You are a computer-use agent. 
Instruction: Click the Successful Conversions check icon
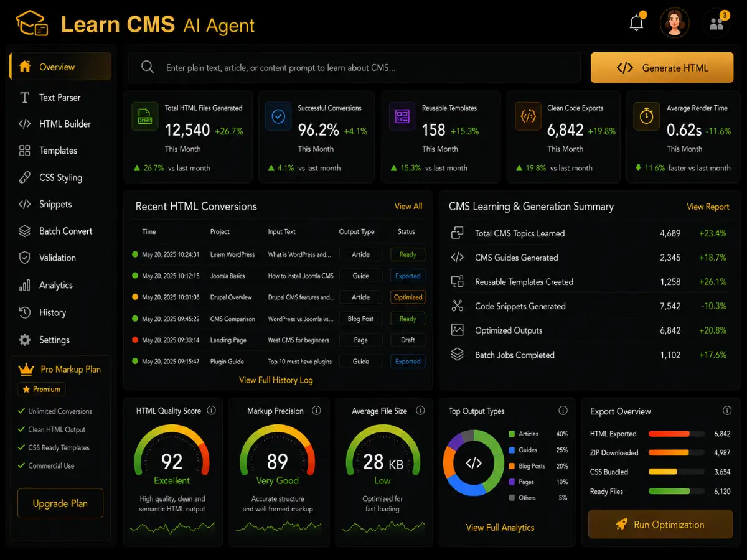[x=278, y=116]
